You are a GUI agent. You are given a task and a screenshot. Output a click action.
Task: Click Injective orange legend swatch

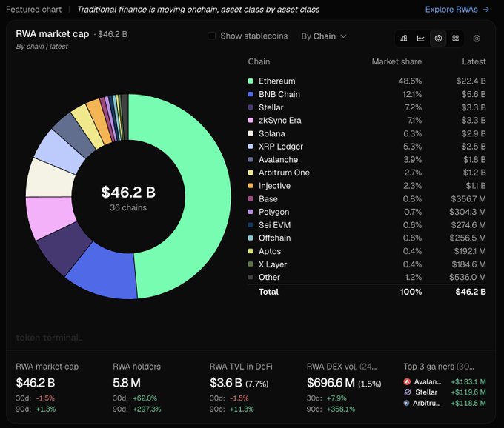pyautogui.click(x=251, y=186)
